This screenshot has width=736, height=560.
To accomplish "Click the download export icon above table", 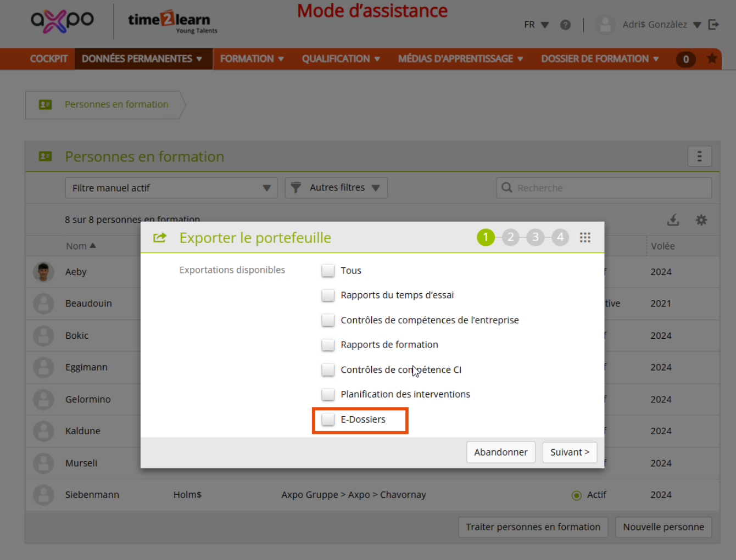I will pyautogui.click(x=673, y=220).
